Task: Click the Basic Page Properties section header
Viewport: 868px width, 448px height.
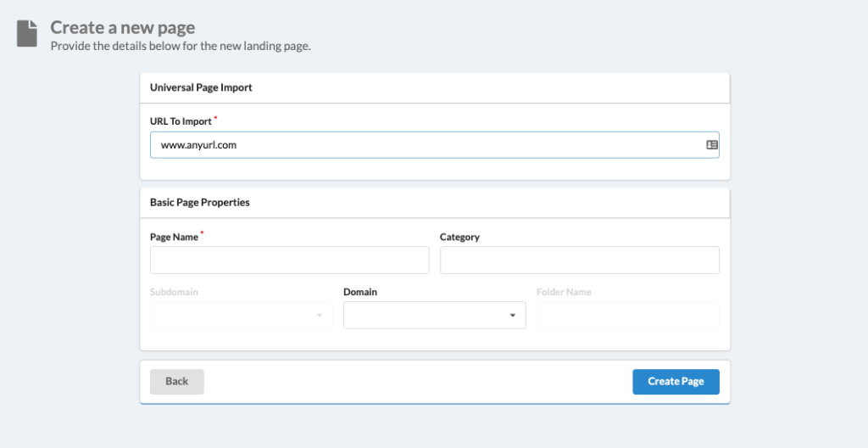Action: click(200, 203)
